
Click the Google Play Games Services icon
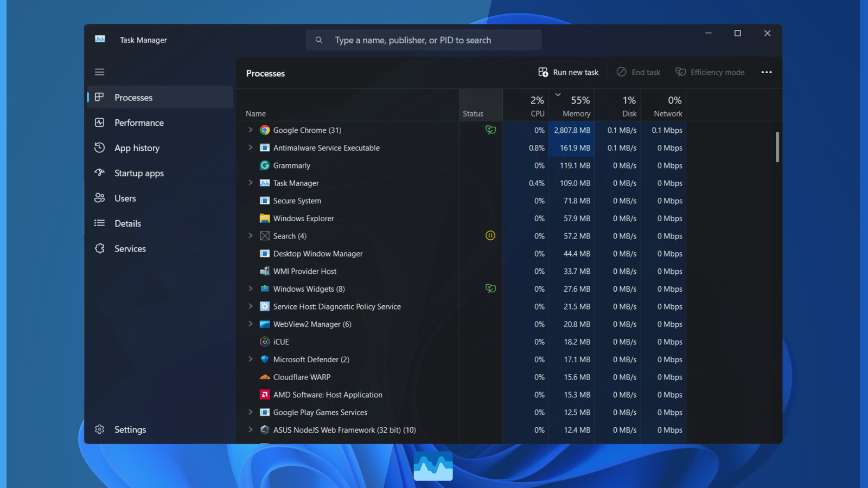click(265, 412)
